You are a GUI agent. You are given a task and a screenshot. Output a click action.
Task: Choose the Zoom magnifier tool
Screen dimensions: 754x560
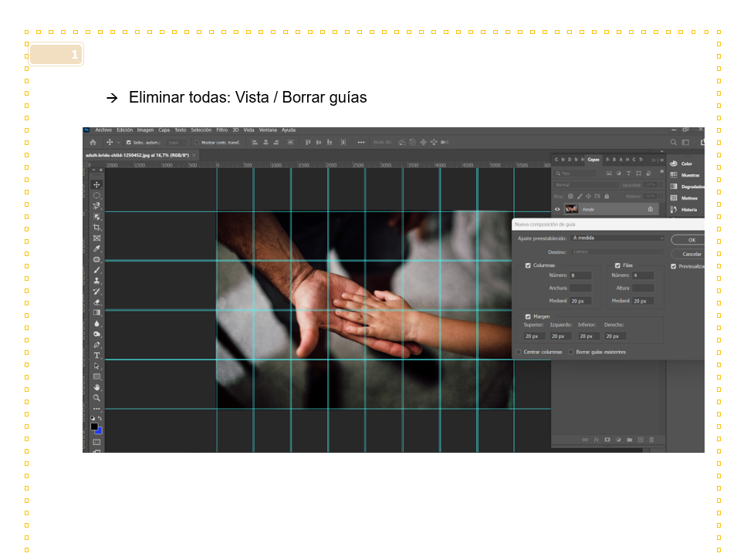click(x=96, y=398)
